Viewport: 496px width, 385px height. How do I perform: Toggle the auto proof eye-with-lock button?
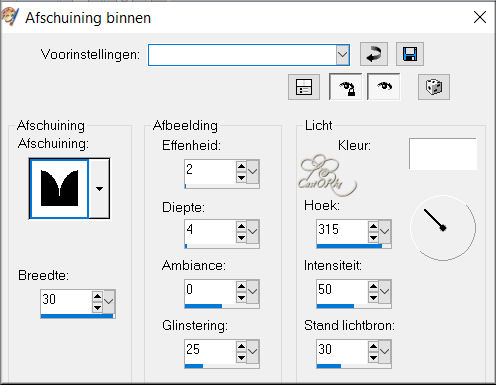pyautogui.click(x=346, y=87)
